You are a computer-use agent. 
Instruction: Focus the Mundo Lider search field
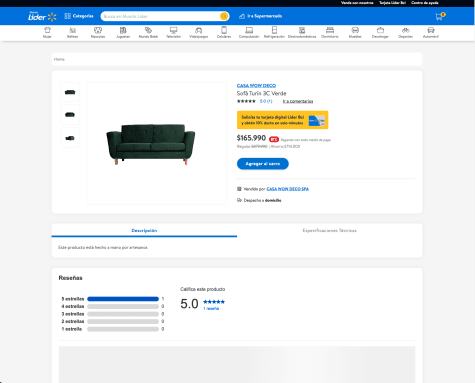point(160,16)
